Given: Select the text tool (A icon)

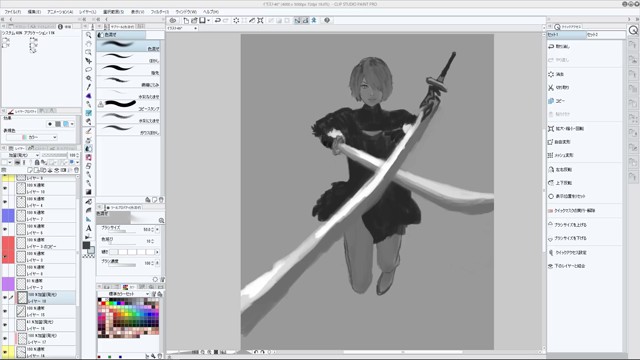Looking at the screenshot, I should 89,228.
